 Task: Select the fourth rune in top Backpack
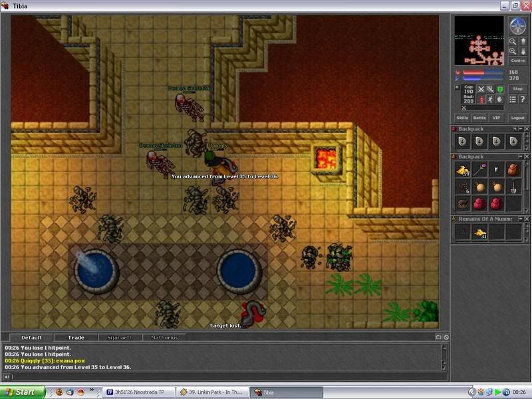tap(513, 142)
